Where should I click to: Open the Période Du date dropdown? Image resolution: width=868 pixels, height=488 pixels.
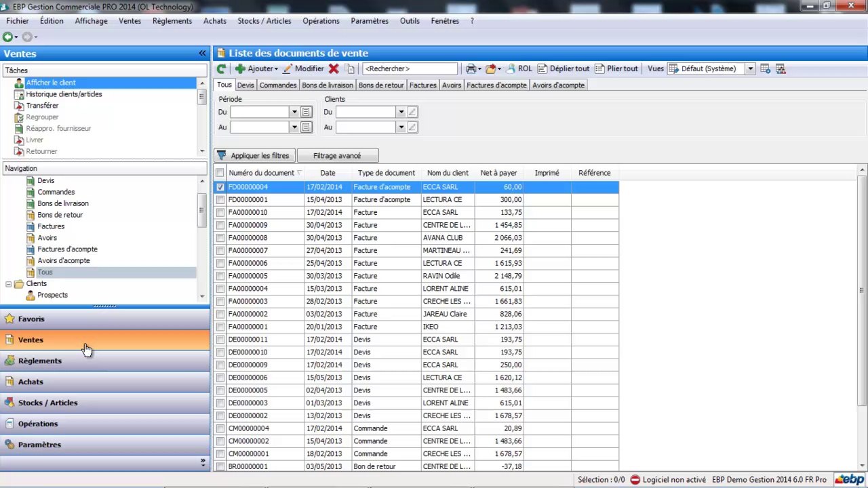coord(294,112)
